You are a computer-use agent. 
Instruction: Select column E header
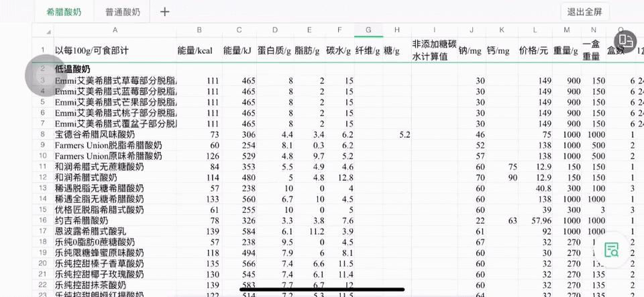(x=309, y=30)
